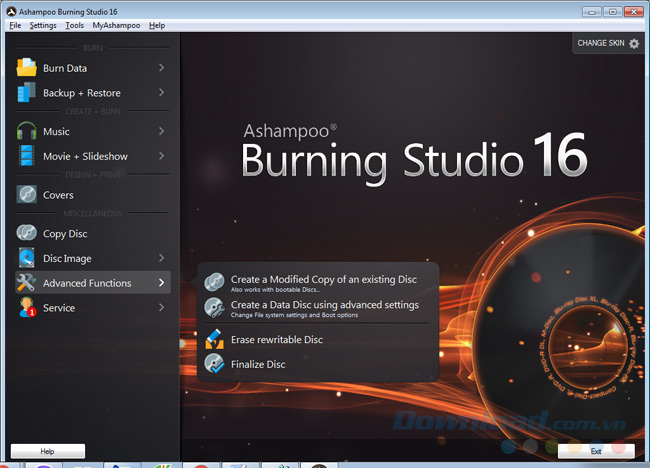Expand the Music submenu arrow
This screenshot has width=650, height=468.
coord(161,131)
